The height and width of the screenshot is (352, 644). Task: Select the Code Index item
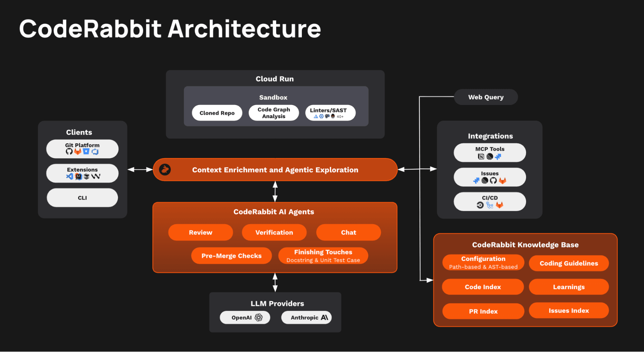483,287
